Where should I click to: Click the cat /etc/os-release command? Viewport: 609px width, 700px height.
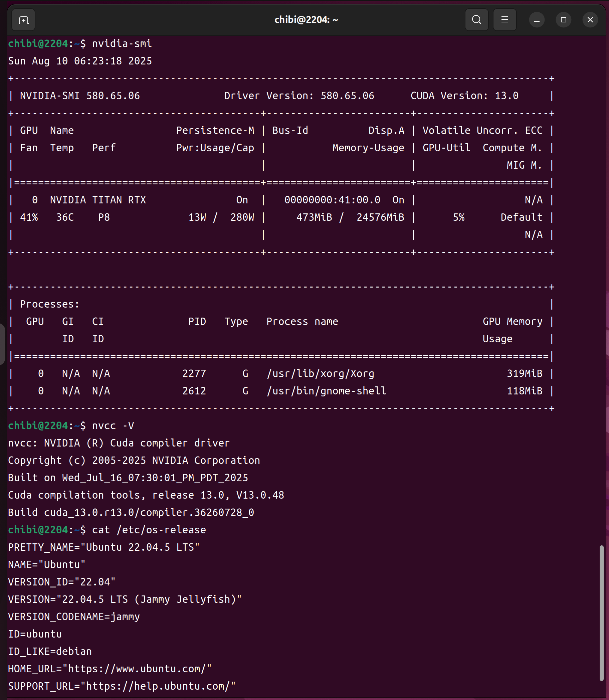[x=149, y=530]
